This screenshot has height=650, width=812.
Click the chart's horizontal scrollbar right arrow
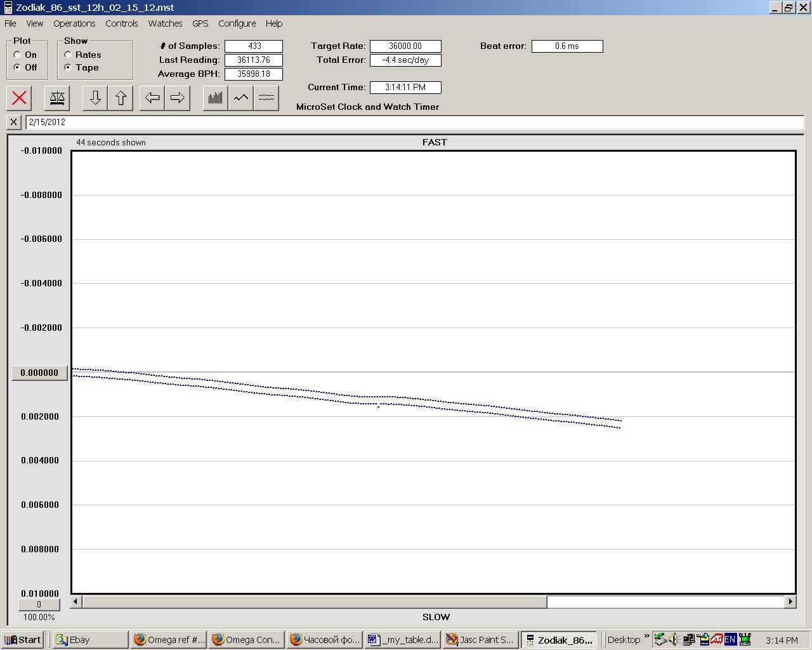[x=790, y=601]
